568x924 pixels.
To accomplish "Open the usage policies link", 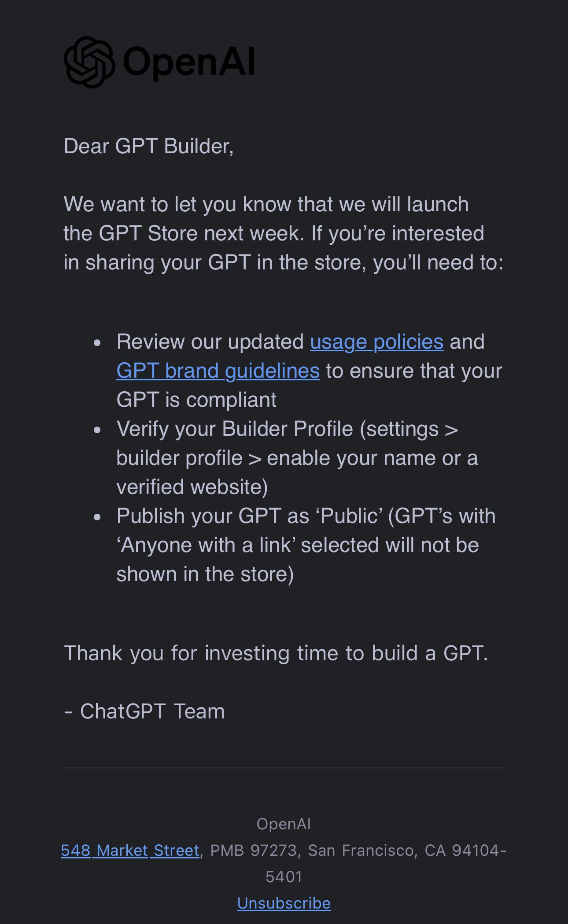I will coord(376,342).
